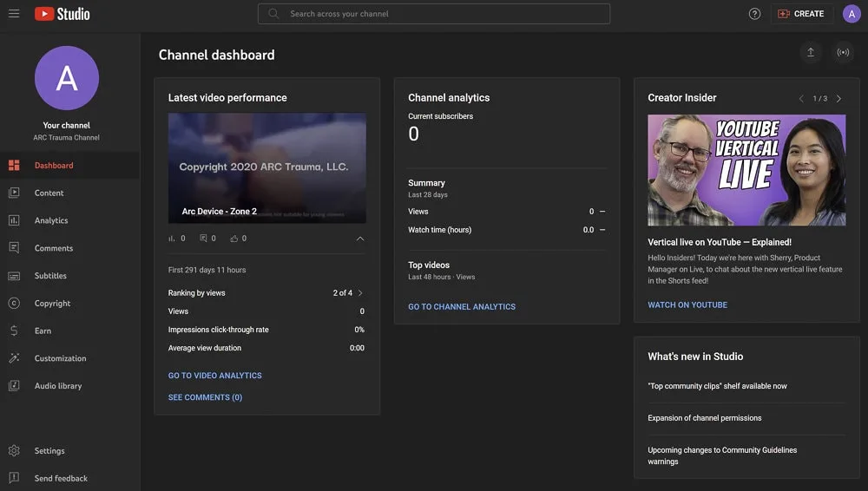The width and height of the screenshot is (868, 491).
Task: Click the Content play icon in sidebar
Action: [x=14, y=193]
